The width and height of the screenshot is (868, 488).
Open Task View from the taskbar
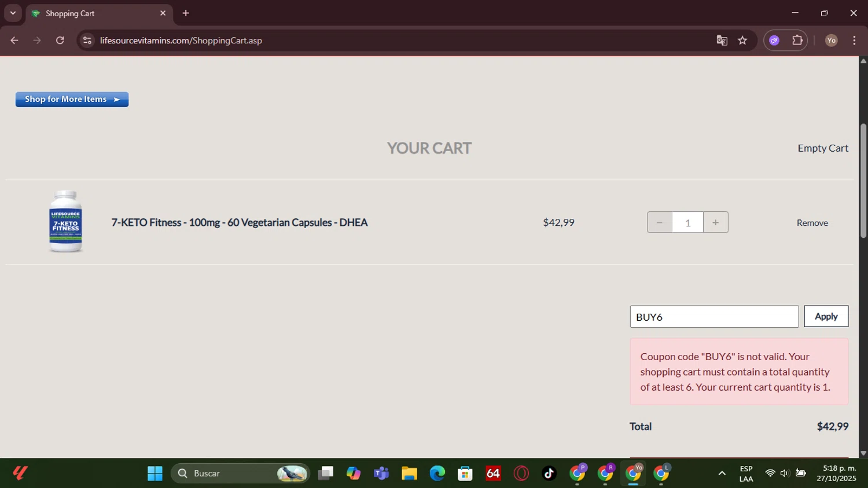point(326,474)
